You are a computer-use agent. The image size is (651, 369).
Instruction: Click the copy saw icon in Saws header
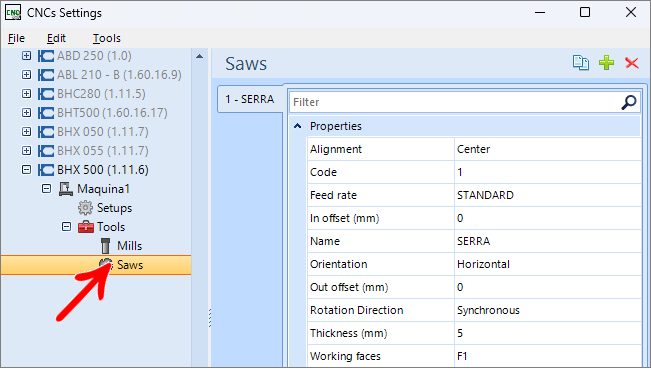pyautogui.click(x=580, y=63)
